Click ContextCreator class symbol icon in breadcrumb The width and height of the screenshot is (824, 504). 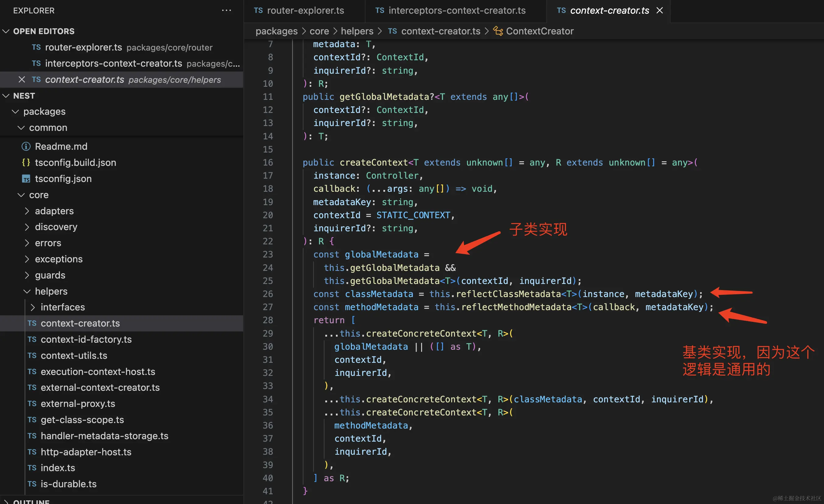pos(498,31)
